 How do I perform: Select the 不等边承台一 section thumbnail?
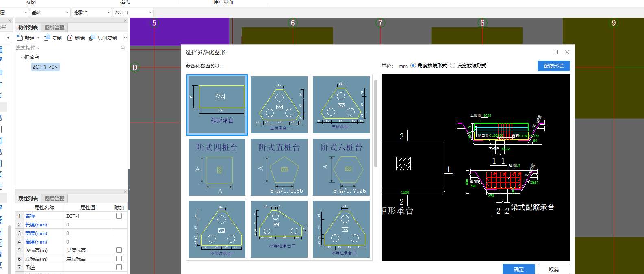pos(217,229)
